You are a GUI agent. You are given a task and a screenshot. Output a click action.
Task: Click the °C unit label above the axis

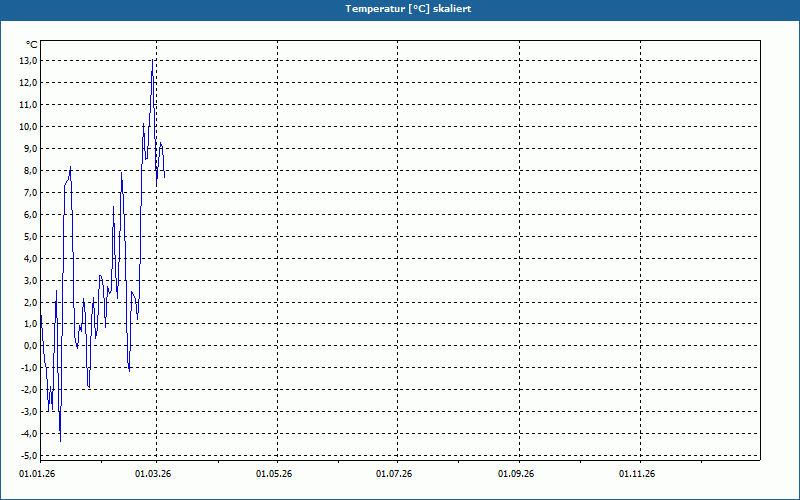tap(31, 45)
